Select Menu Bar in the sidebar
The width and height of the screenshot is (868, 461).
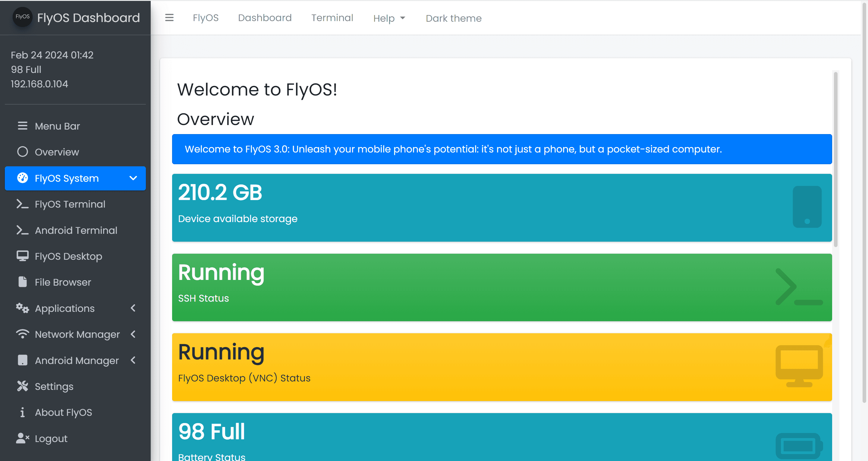tap(75, 126)
